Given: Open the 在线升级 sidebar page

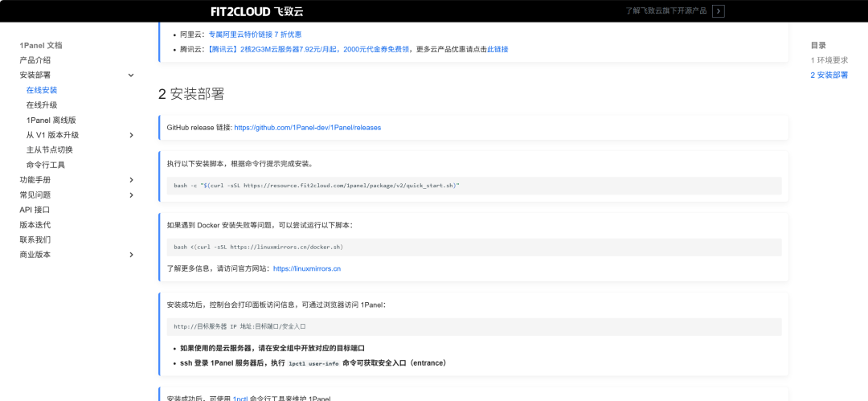Looking at the screenshot, I should click(42, 105).
